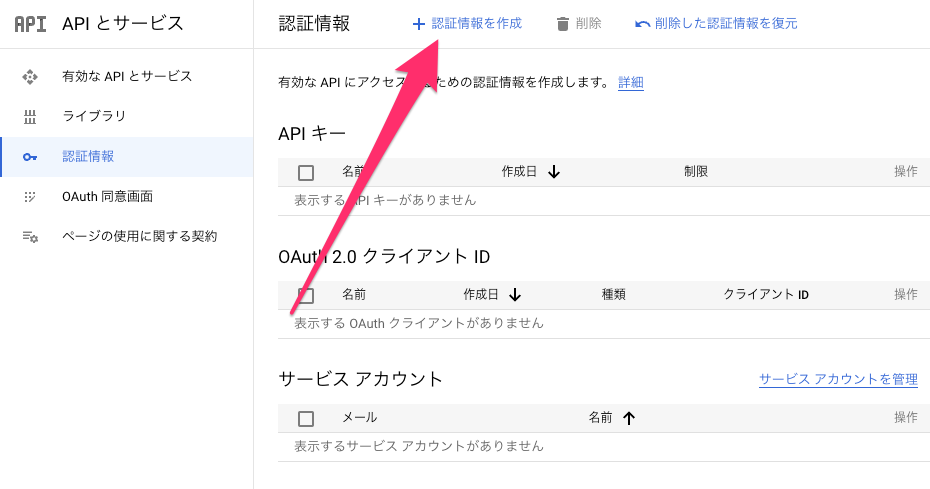Click the 削除 button label
Screen dimensions: 930x489
pos(588,23)
